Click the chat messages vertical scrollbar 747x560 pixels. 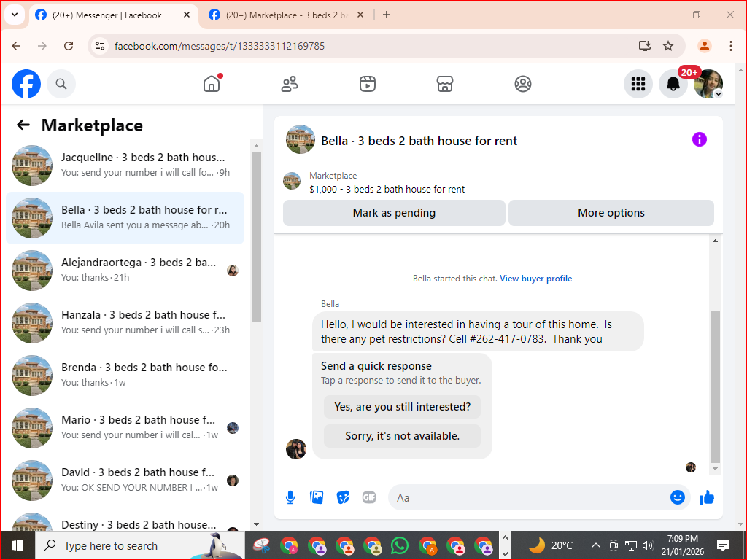tap(715, 386)
